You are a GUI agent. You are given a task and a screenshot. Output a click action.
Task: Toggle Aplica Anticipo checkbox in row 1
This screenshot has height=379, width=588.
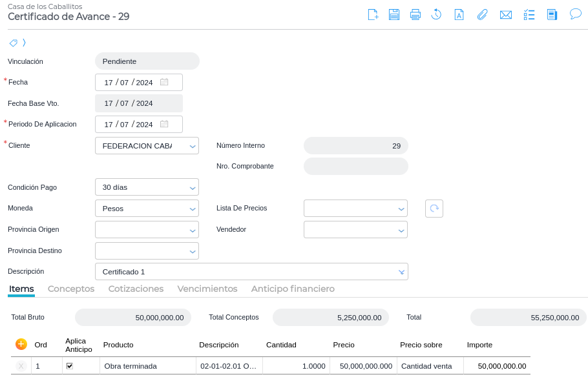[70, 366]
